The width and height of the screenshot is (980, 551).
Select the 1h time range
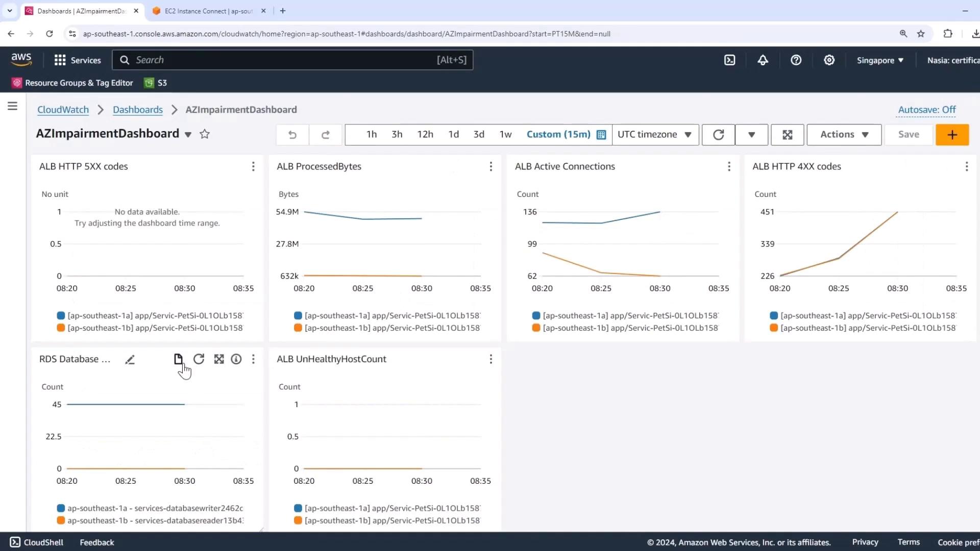tap(372, 135)
